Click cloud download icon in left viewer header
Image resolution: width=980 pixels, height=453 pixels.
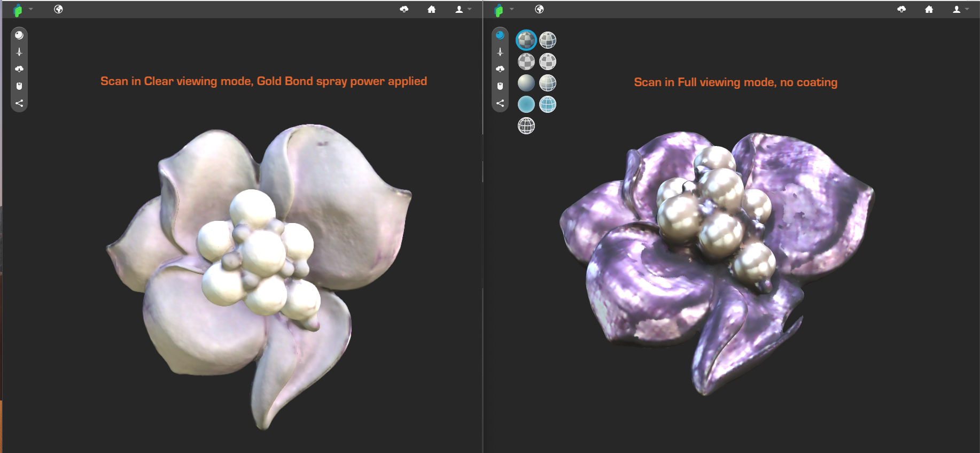(404, 9)
